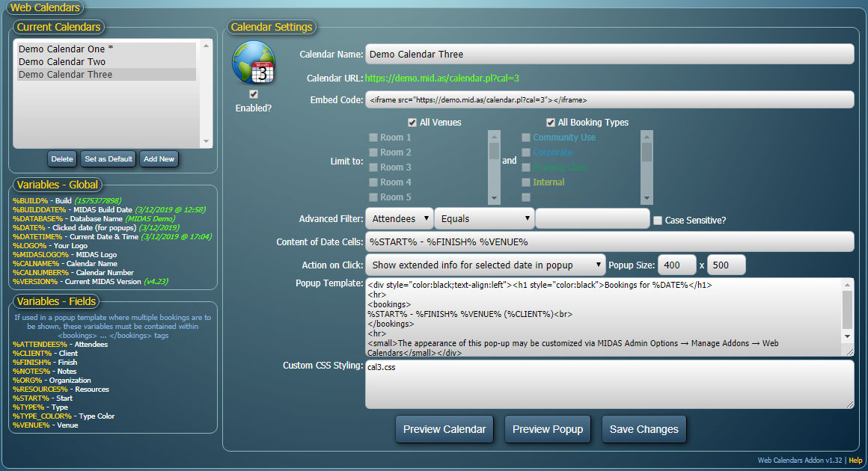Click the venues list scroll up arrow

click(495, 137)
